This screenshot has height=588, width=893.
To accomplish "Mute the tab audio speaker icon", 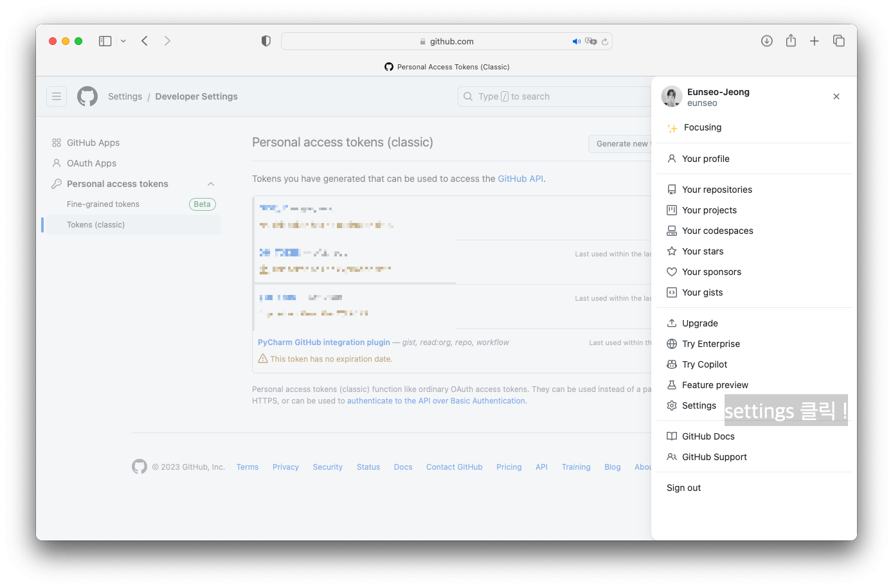I will coord(577,41).
